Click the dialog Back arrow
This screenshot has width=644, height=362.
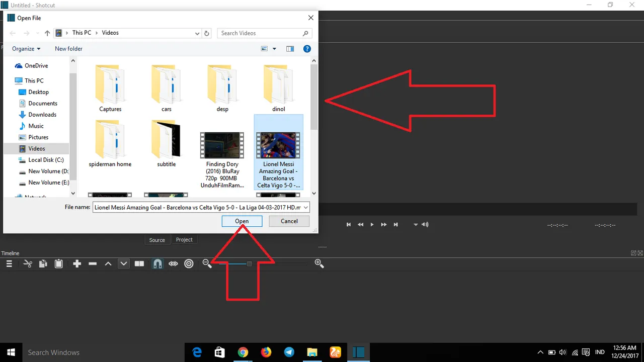pos(13,33)
